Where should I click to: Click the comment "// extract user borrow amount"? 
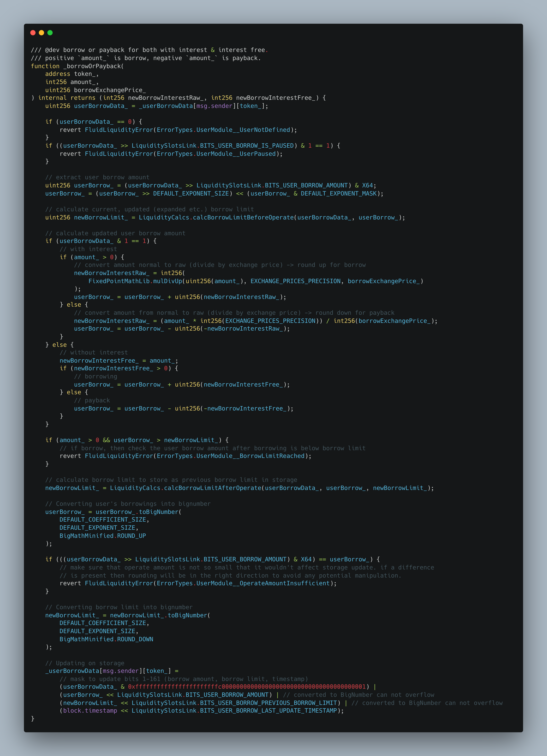coord(97,177)
